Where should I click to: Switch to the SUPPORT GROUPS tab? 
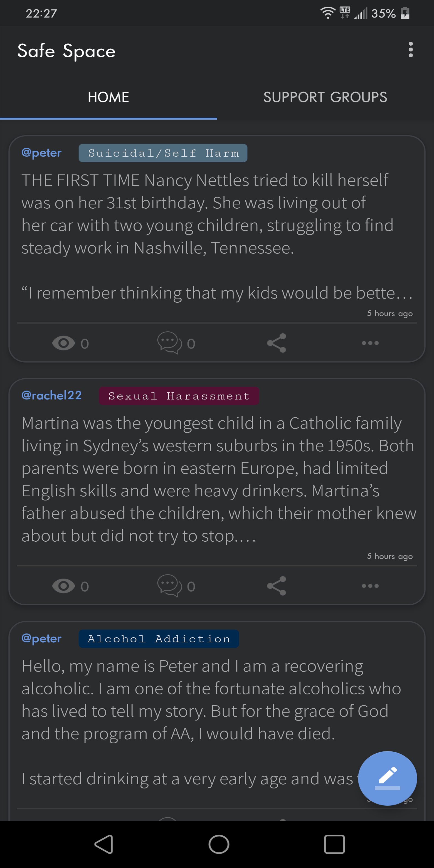click(325, 97)
